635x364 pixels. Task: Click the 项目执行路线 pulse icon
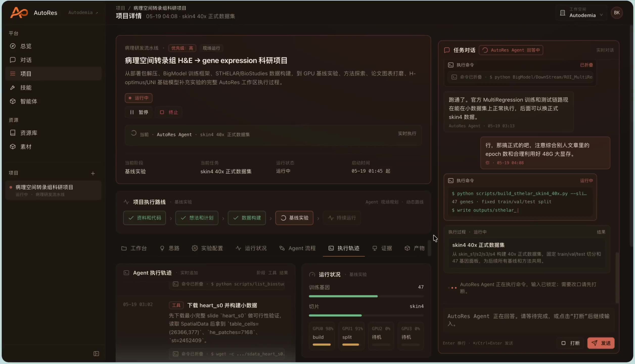click(x=126, y=202)
